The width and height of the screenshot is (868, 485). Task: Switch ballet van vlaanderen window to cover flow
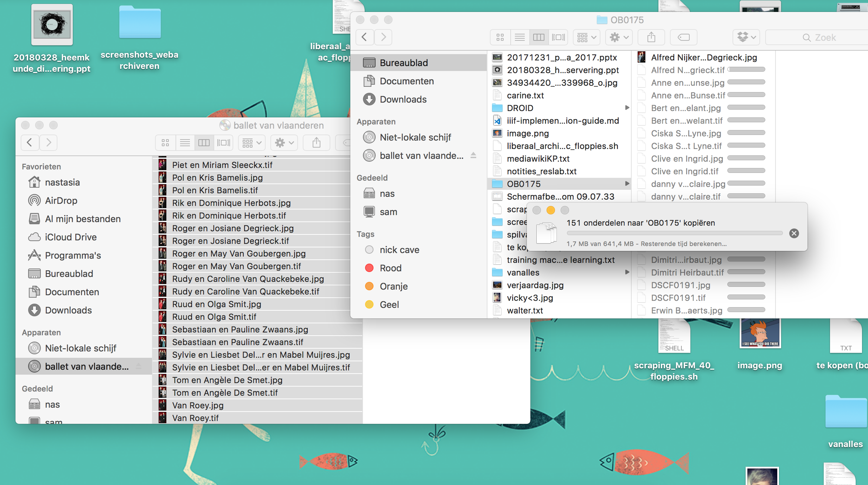(x=224, y=143)
